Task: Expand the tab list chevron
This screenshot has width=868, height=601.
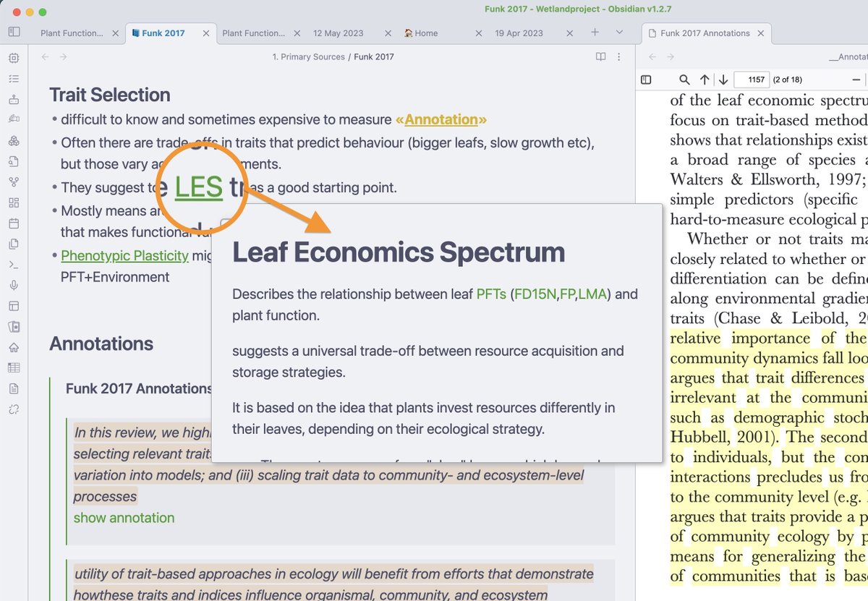Action: click(619, 33)
